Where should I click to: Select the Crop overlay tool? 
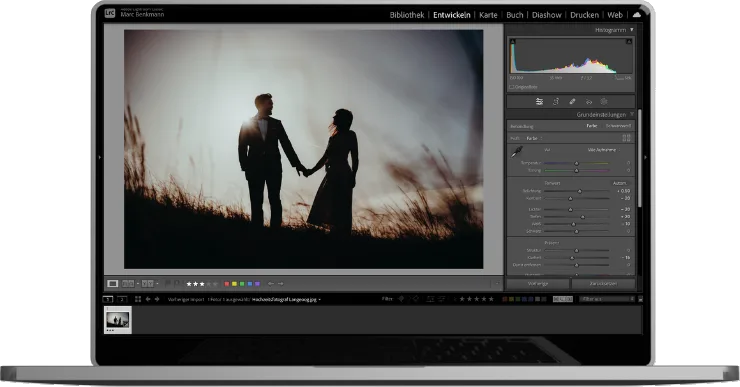556,101
